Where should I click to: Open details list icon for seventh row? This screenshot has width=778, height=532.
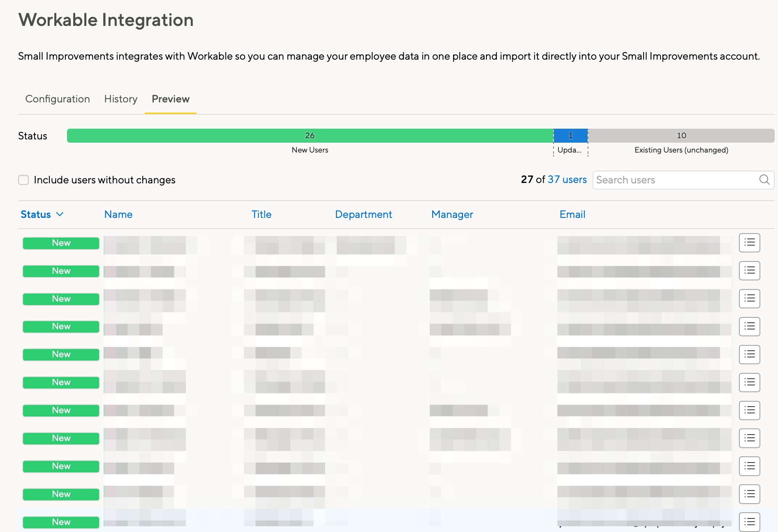pyautogui.click(x=750, y=410)
